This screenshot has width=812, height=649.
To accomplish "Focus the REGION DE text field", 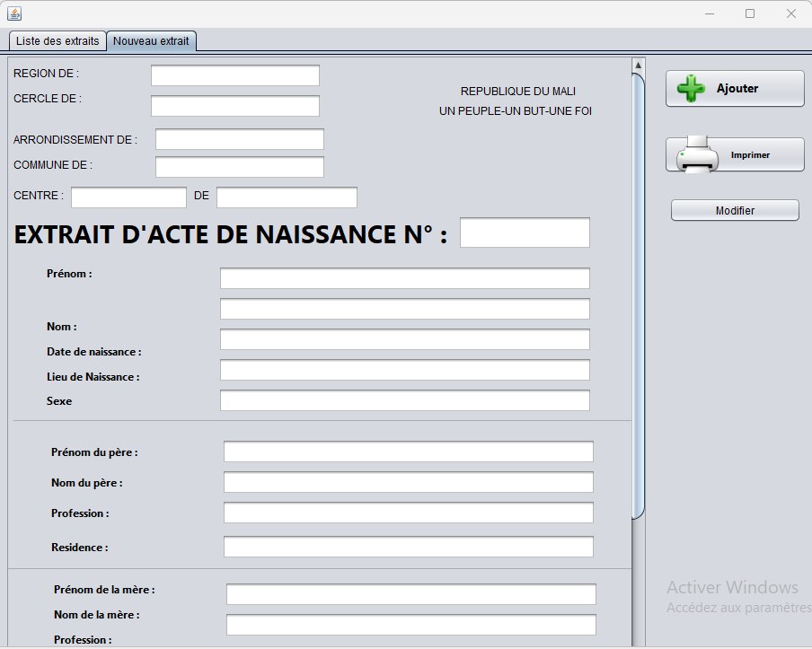I will click(234, 75).
